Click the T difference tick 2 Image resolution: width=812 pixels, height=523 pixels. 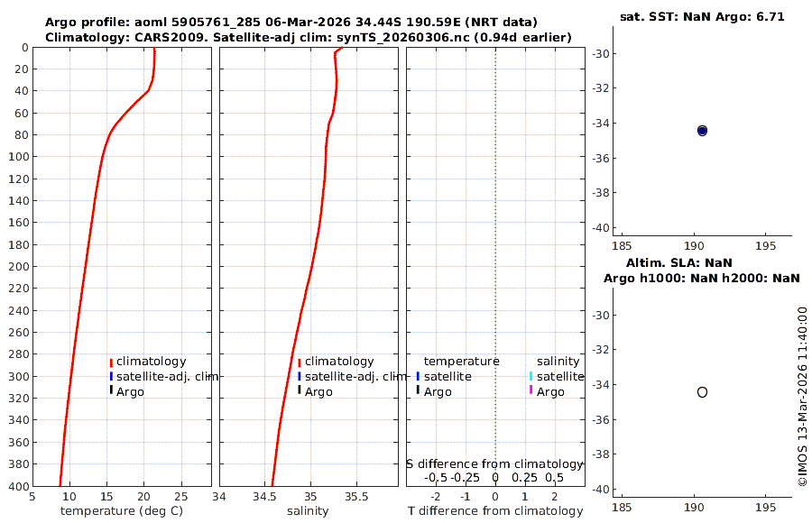[x=555, y=497]
